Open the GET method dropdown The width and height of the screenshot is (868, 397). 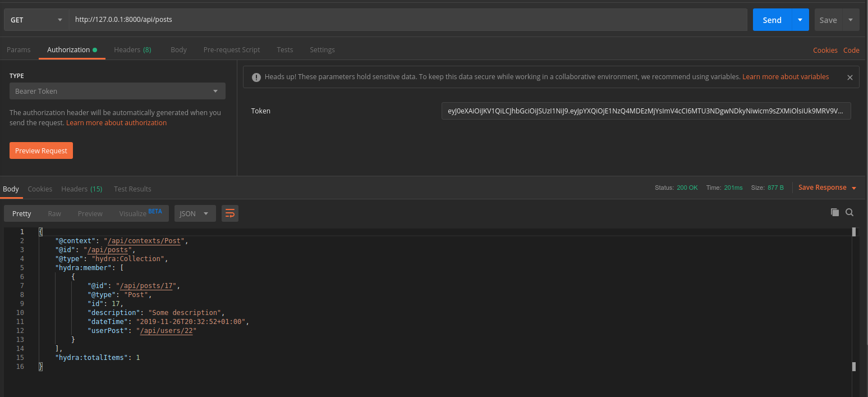pyautogui.click(x=36, y=20)
